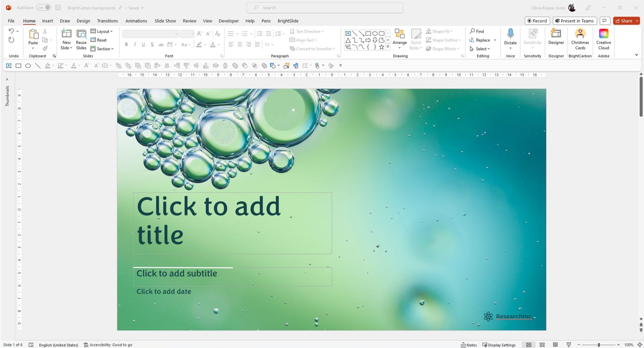
Task: Open the BrightSlide tab
Action: [288, 21]
